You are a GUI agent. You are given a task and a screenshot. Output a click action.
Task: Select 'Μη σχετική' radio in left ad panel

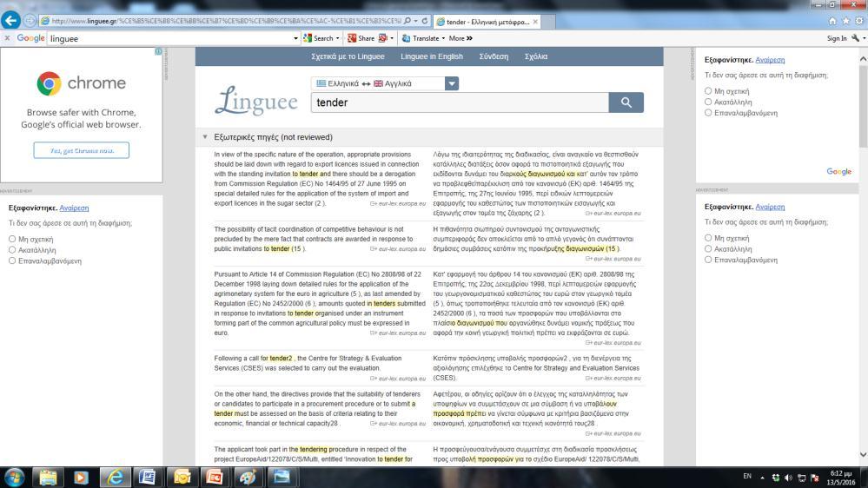pyautogui.click(x=12, y=239)
